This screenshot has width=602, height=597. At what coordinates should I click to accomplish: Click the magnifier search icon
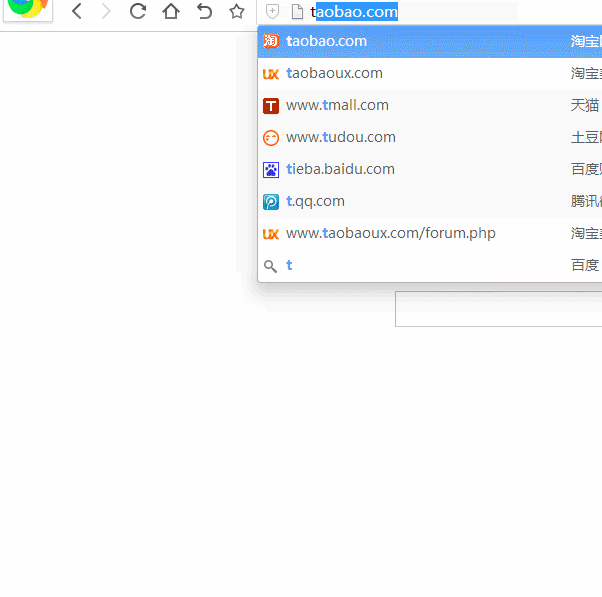coord(270,266)
